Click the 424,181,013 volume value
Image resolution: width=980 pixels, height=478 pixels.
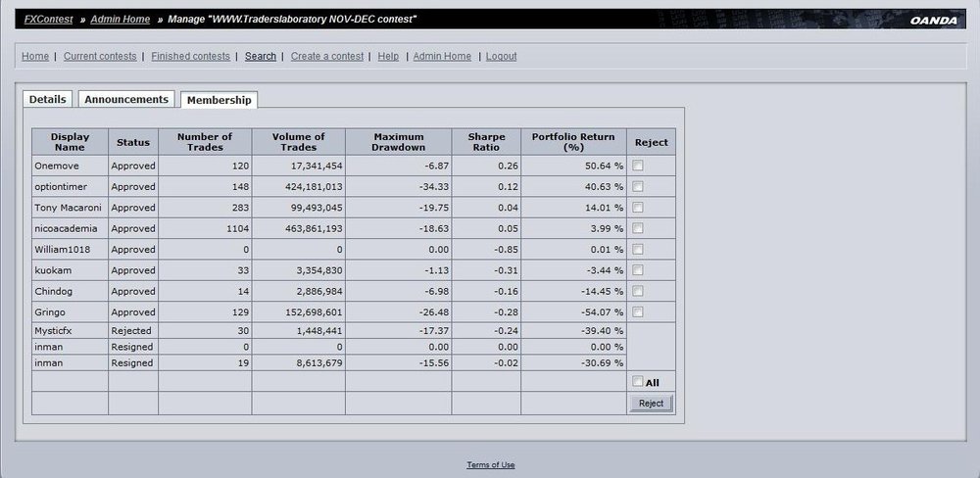click(x=313, y=187)
